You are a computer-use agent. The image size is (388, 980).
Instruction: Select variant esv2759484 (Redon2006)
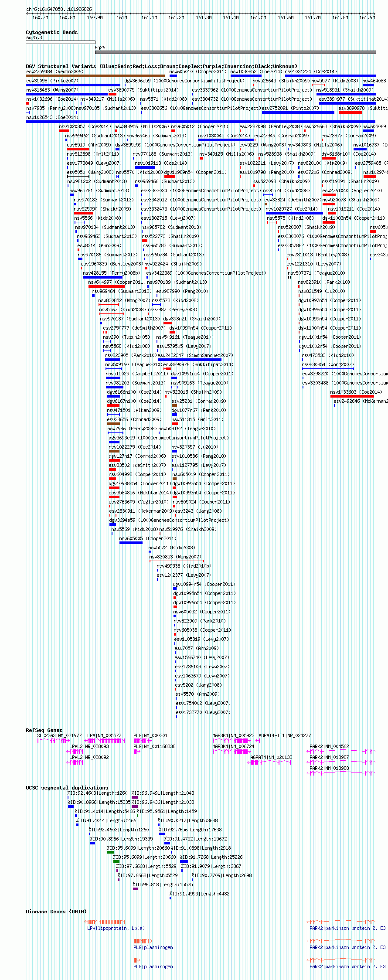point(54,71)
